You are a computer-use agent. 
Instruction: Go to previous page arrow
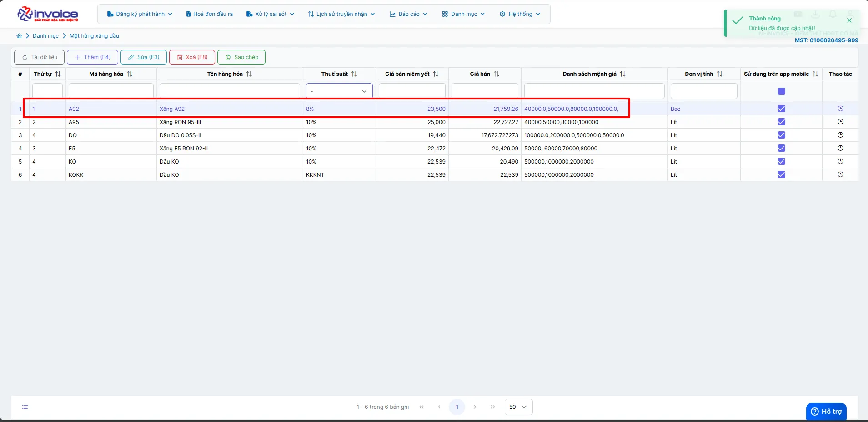click(x=439, y=407)
